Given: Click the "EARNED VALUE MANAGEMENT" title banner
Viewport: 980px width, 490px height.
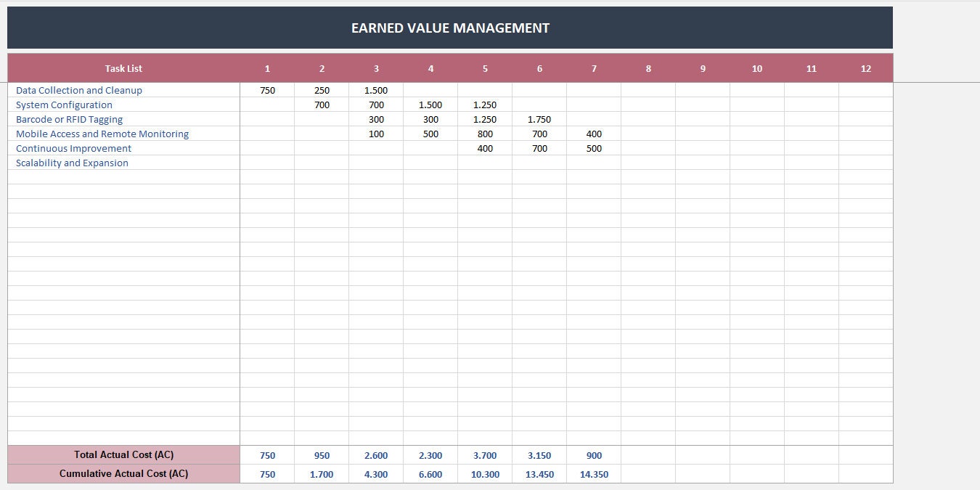Looking at the screenshot, I should (449, 28).
